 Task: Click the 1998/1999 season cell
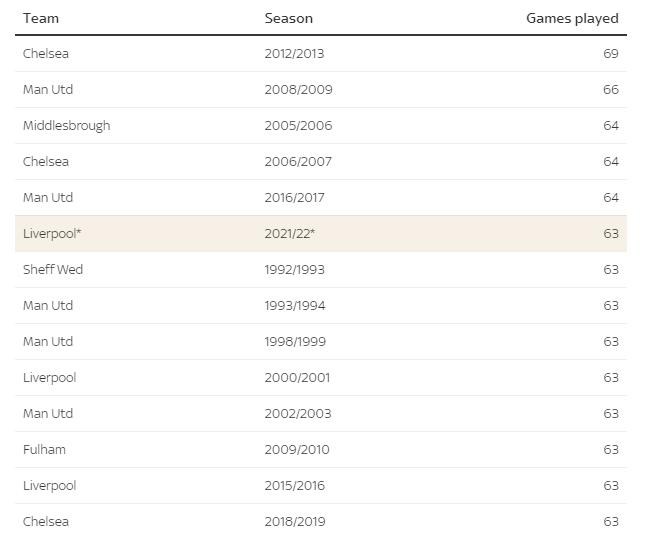(294, 342)
